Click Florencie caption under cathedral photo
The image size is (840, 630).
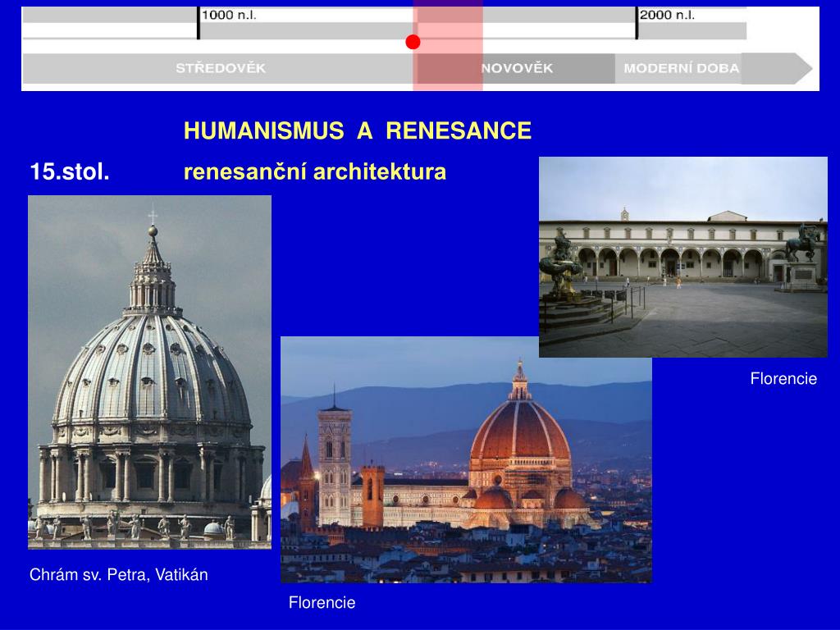pos(322,603)
